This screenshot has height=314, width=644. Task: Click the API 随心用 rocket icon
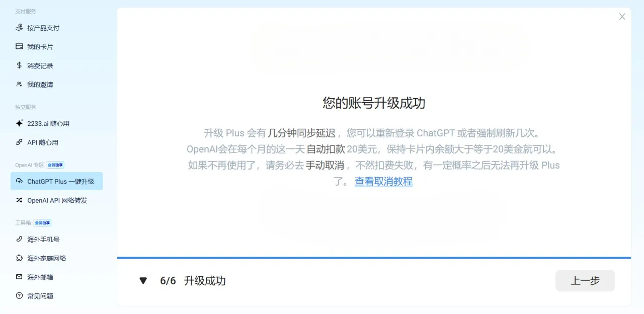[19, 142]
